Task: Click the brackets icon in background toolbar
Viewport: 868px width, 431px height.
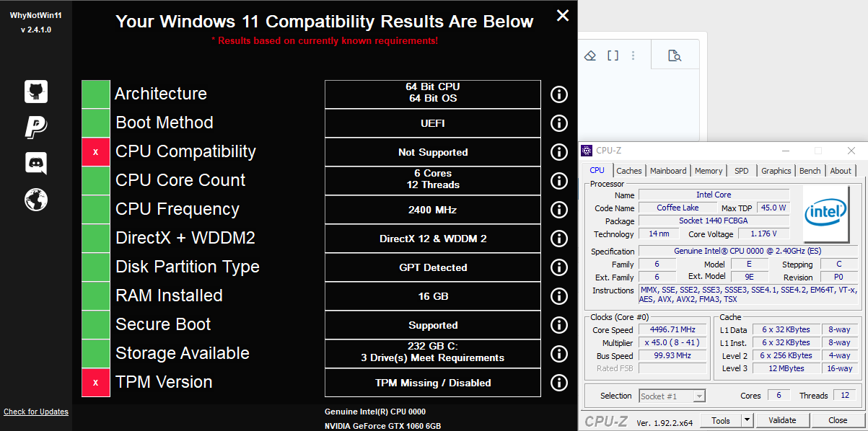Action: (613, 55)
